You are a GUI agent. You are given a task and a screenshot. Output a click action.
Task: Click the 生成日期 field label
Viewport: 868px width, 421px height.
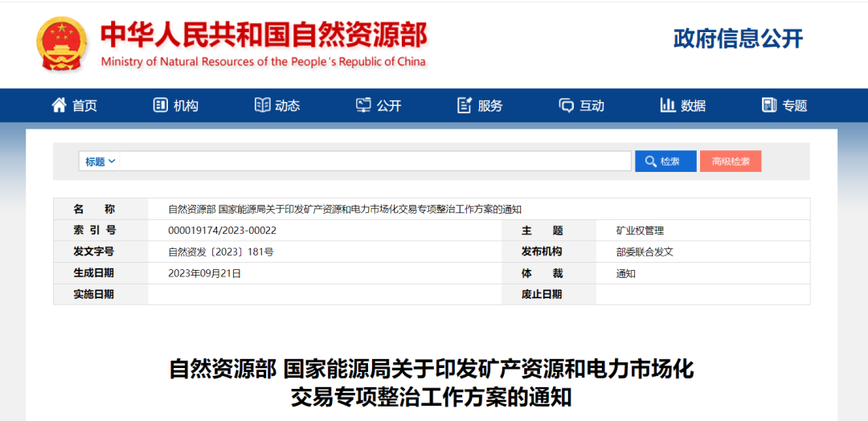[93, 272]
